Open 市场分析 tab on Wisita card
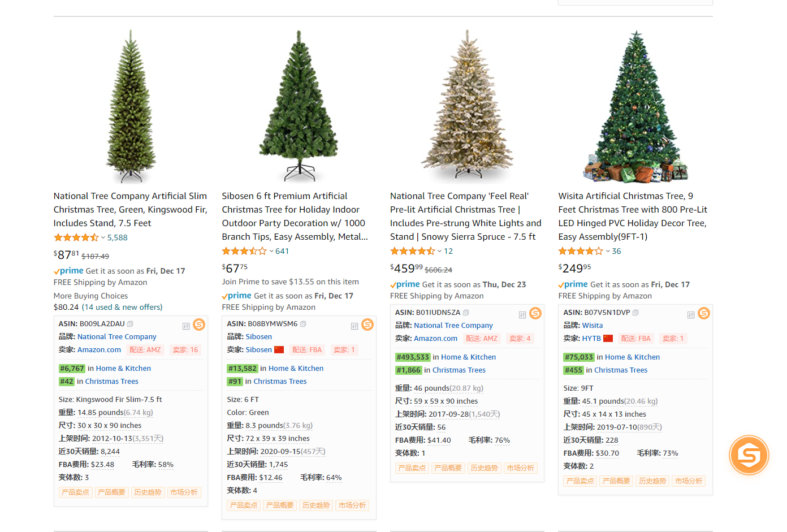This screenshot has width=787, height=532. coord(689,481)
